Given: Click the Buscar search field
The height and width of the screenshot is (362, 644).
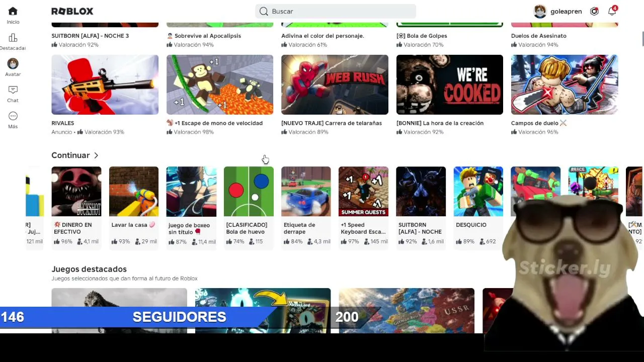Looking at the screenshot, I should pyautogui.click(x=336, y=11).
